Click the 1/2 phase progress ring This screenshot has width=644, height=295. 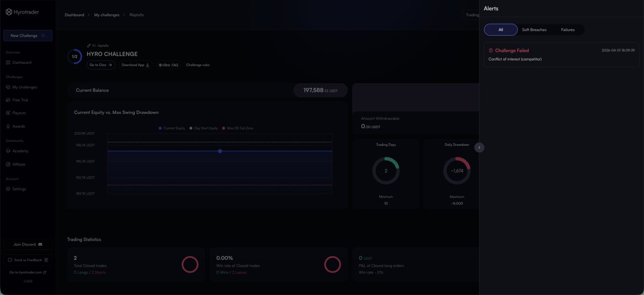75,56
